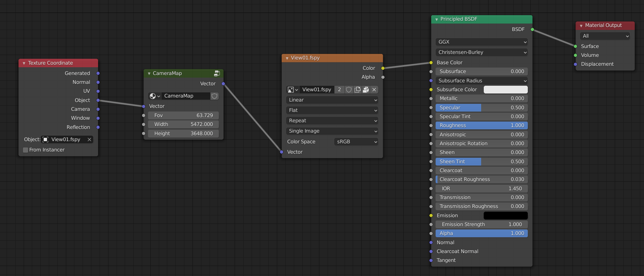Open the Repeat extension dropdown
This screenshot has height=276, width=644.
tap(332, 121)
